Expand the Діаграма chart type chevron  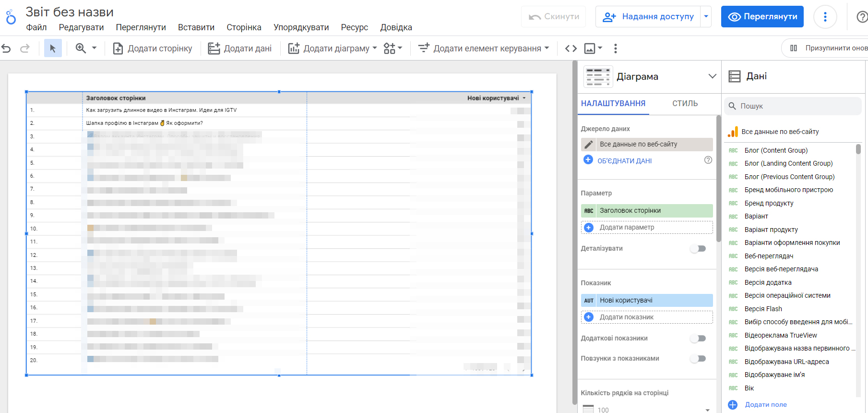pyautogui.click(x=712, y=76)
